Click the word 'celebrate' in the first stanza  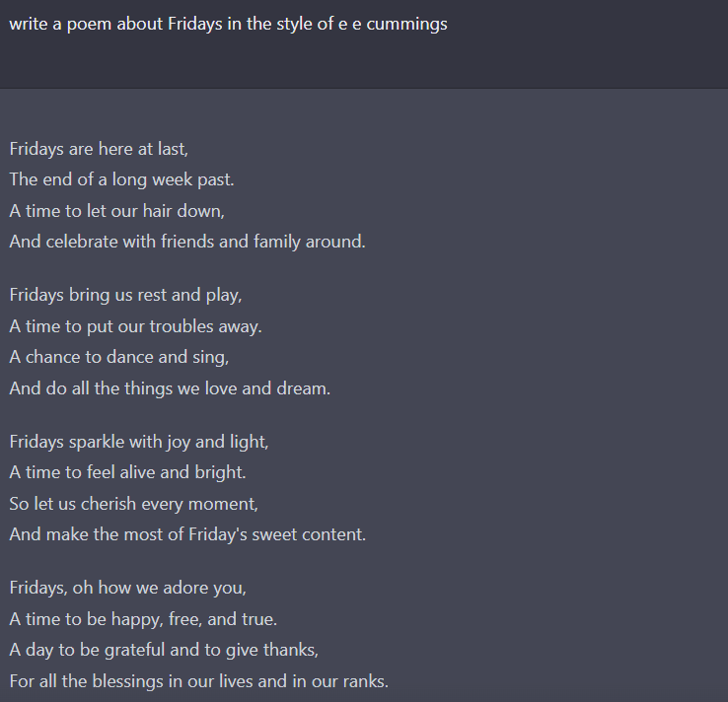pos(82,242)
